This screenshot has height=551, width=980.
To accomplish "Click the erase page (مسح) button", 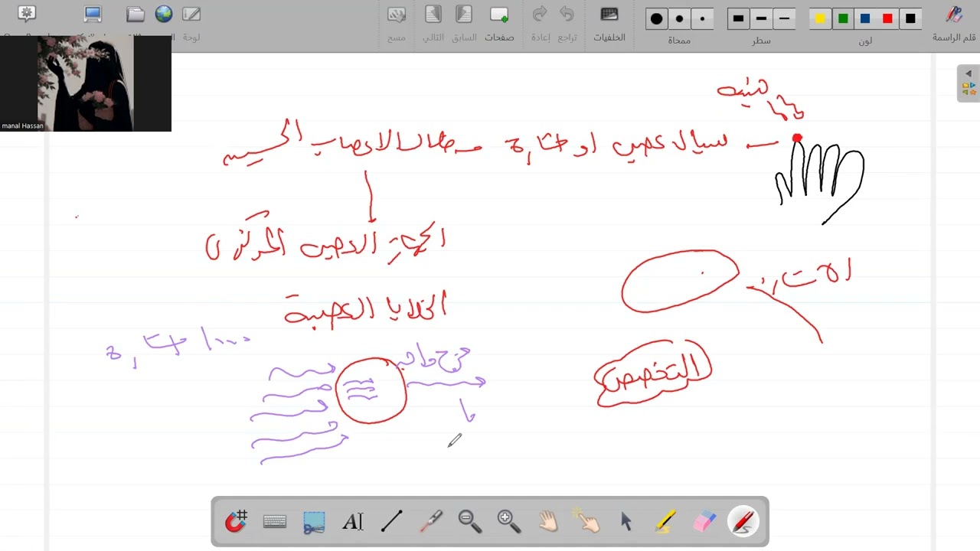I will [397, 15].
